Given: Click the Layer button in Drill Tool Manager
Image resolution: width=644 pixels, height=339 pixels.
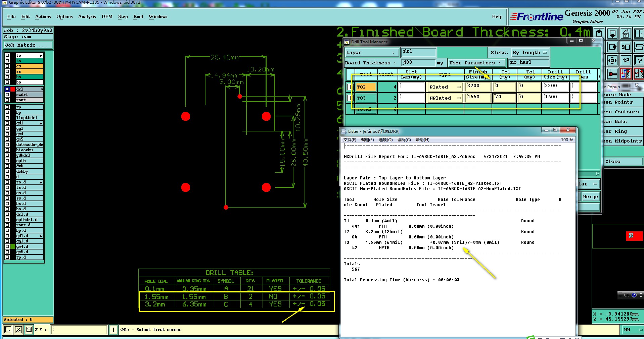Looking at the screenshot, I should (372, 53).
